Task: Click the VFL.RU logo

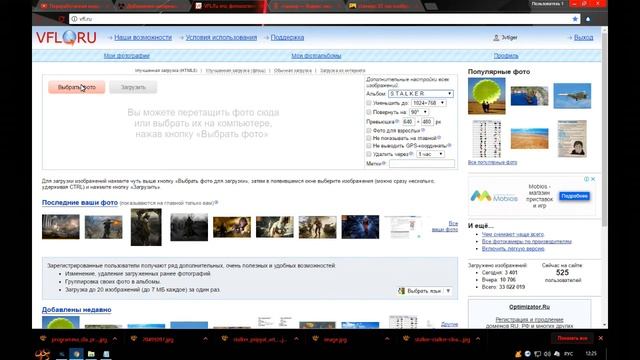Action: (66, 38)
